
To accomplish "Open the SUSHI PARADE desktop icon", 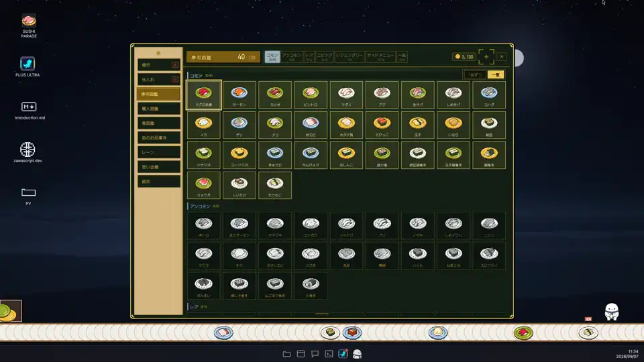I will [x=29, y=26].
